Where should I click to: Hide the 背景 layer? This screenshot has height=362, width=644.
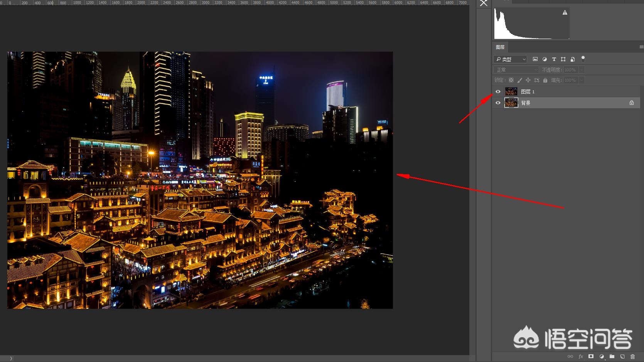point(498,103)
